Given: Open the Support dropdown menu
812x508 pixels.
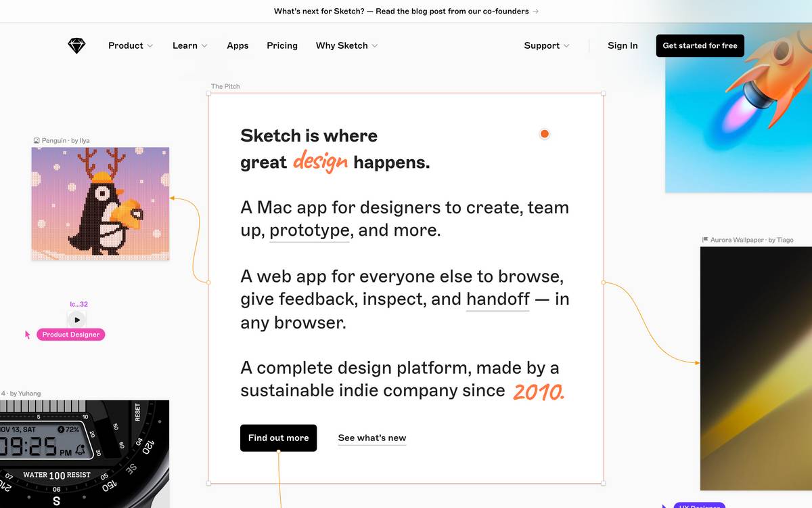Looking at the screenshot, I should point(547,45).
